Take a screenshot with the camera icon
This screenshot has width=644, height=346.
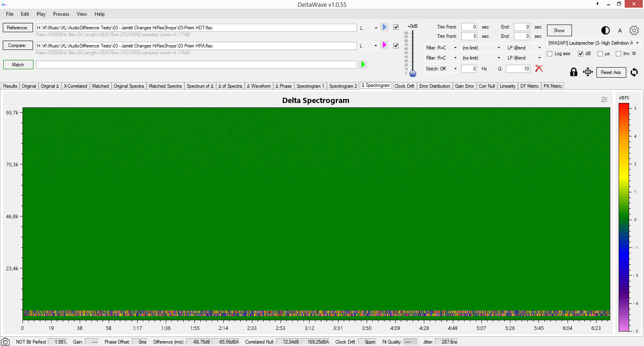click(x=5, y=342)
